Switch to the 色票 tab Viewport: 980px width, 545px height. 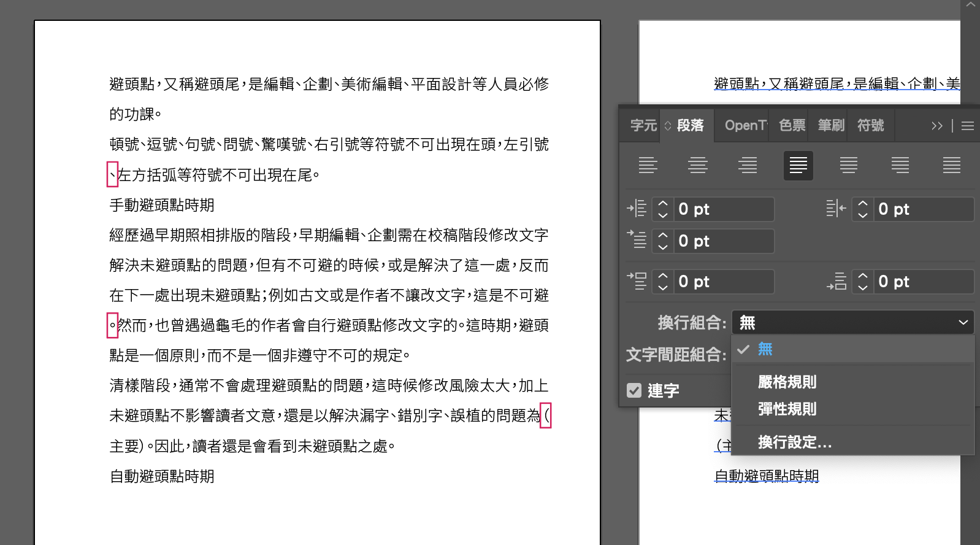(791, 125)
